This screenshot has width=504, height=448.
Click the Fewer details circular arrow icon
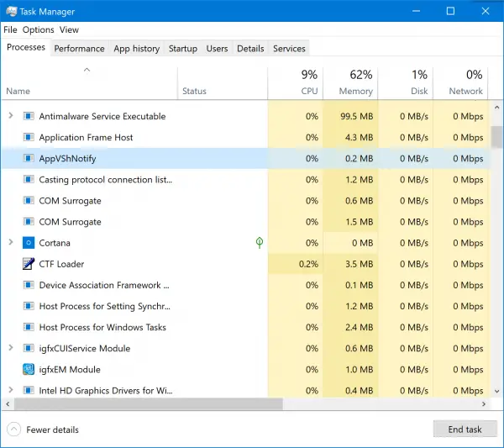pos(13,430)
